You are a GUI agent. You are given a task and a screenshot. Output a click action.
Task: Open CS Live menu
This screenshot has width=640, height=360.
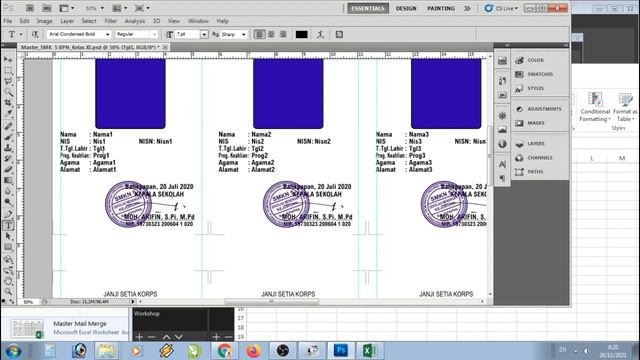coord(501,8)
